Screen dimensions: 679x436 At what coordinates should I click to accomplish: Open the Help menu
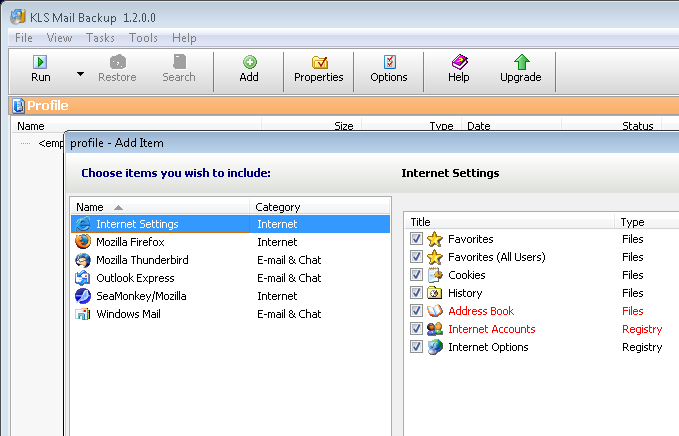(184, 38)
